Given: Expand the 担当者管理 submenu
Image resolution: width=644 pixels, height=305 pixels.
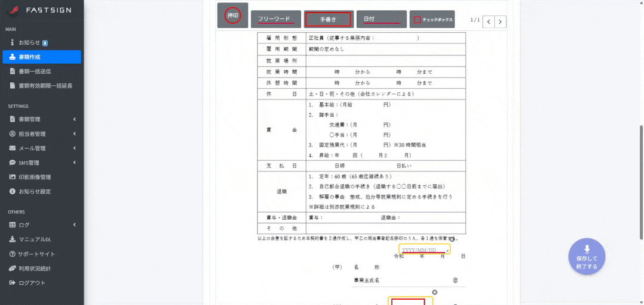Looking at the screenshot, I should pyautogui.click(x=42, y=134).
